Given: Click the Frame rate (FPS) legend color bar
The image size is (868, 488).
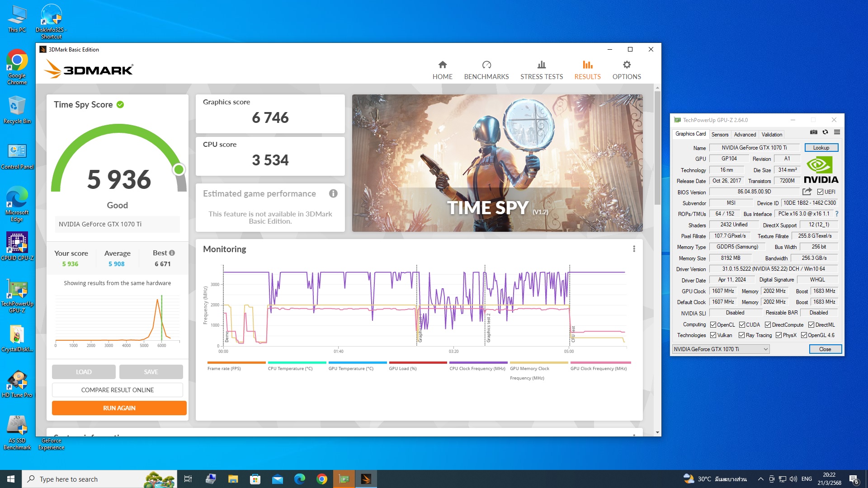Looking at the screenshot, I should point(236,362).
